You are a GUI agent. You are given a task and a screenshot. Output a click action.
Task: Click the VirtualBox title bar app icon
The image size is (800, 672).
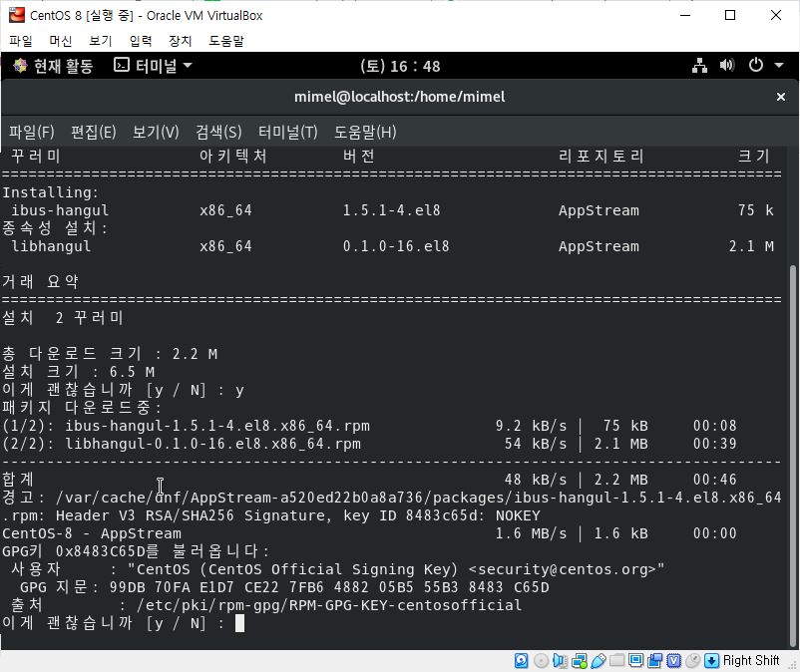(x=17, y=15)
